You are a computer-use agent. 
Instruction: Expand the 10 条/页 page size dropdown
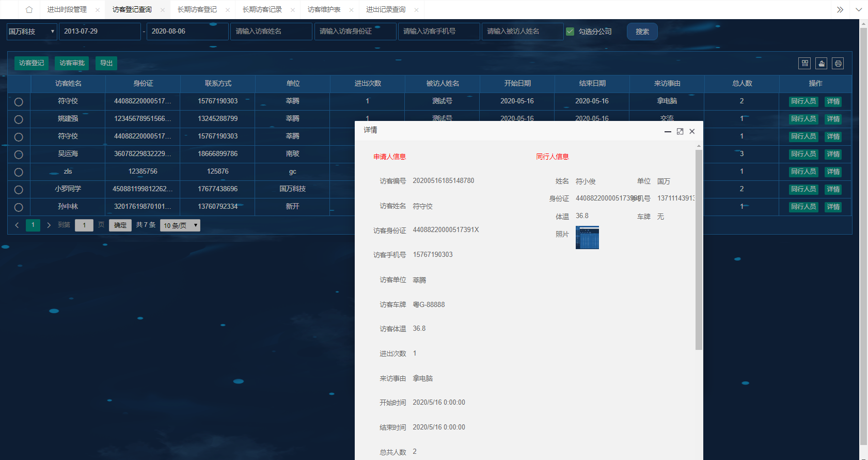pos(180,225)
